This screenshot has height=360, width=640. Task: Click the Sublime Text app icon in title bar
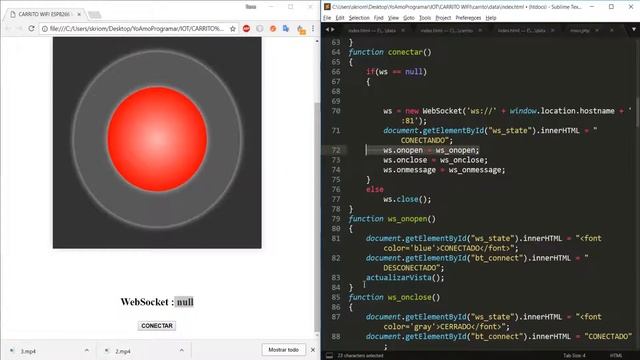327,7
